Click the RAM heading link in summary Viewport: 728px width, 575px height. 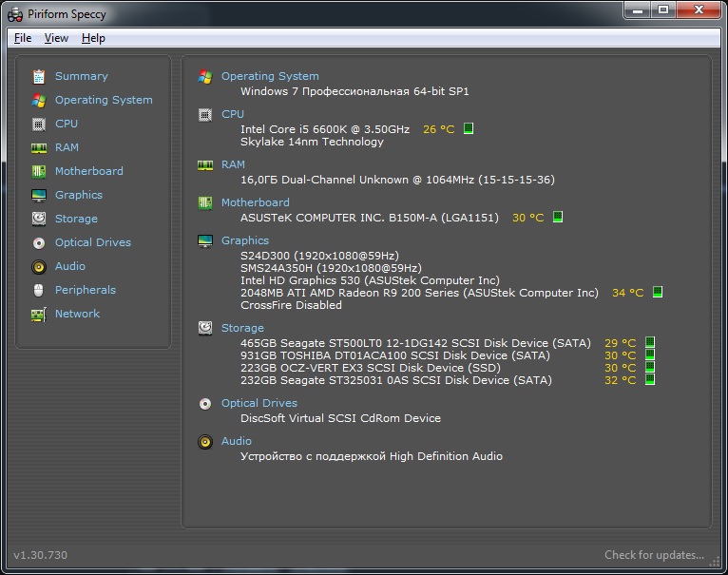tap(233, 164)
